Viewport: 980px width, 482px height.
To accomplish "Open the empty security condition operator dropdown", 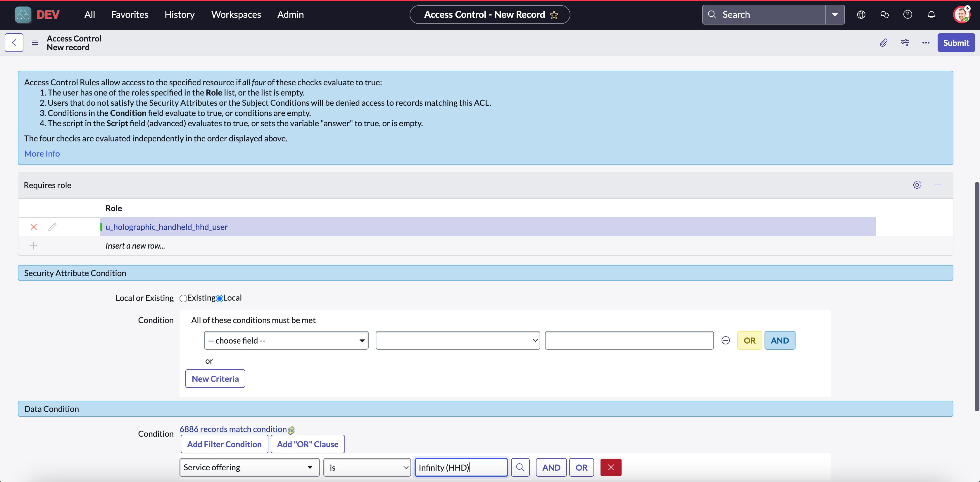I will [458, 340].
